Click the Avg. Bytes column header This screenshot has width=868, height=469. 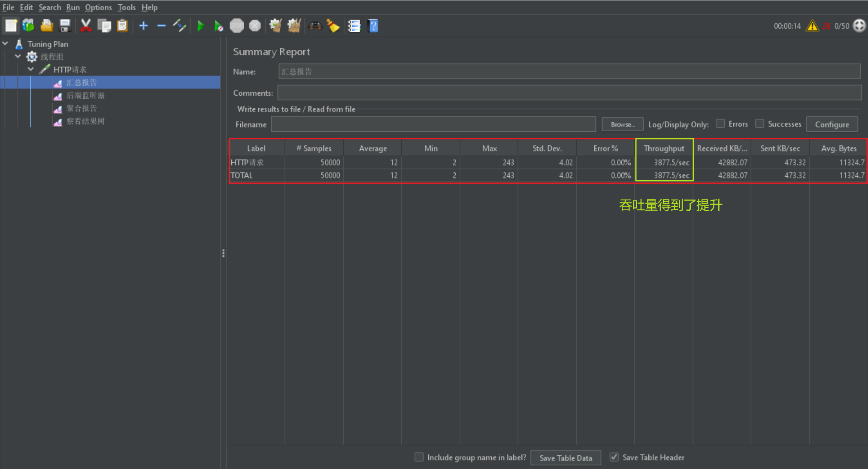click(838, 148)
